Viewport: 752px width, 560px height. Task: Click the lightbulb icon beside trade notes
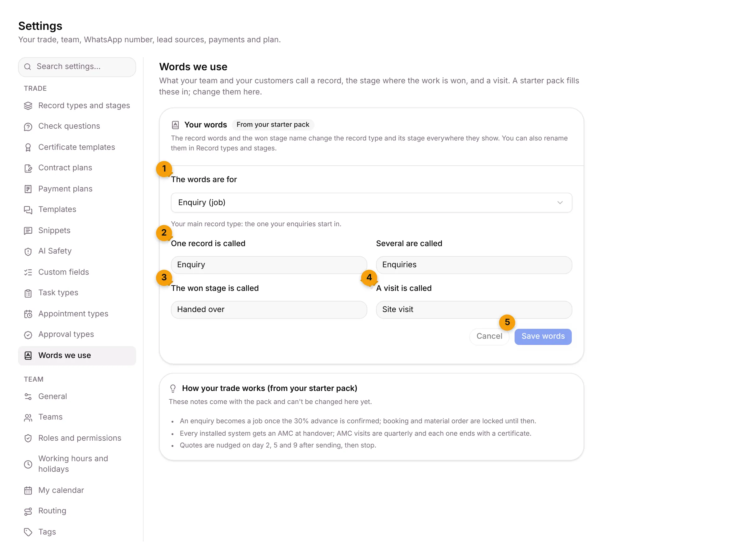pos(173,388)
